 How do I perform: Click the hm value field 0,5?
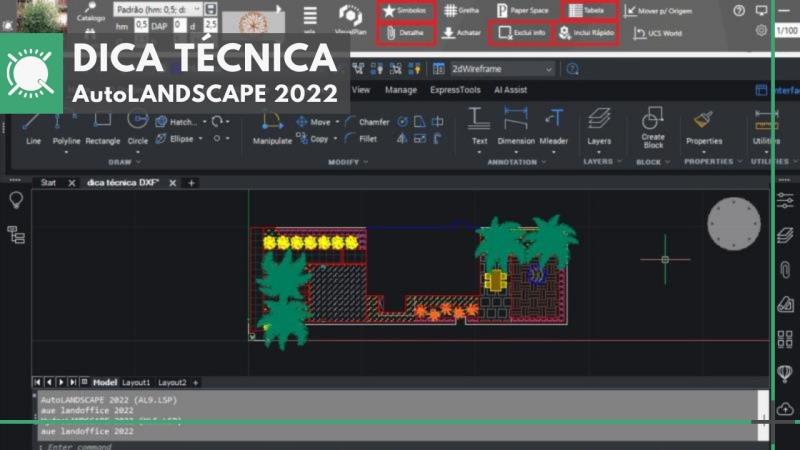tap(141, 25)
